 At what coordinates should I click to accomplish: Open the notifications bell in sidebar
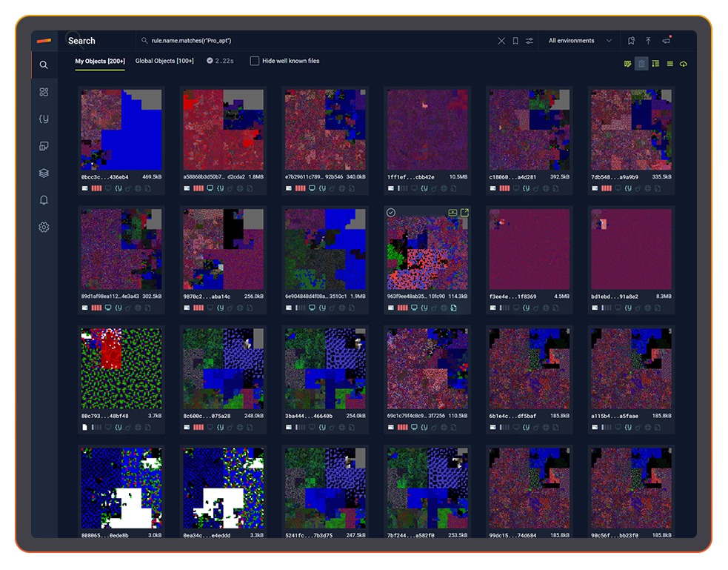click(44, 200)
